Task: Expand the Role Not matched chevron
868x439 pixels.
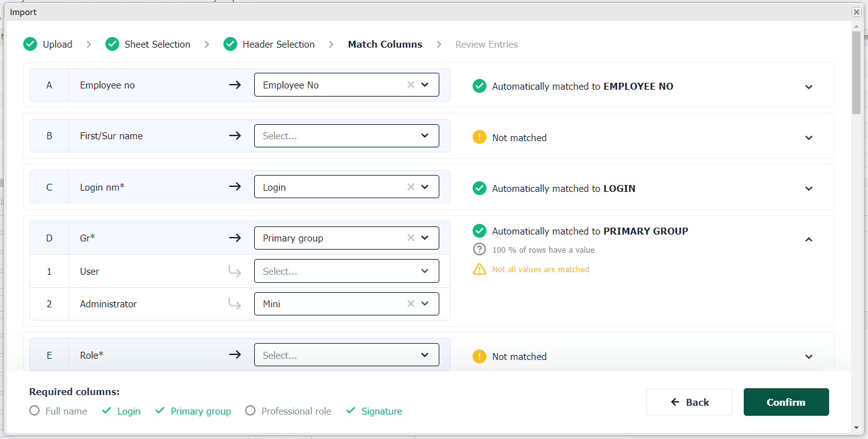Action: click(x=809, y=356)
